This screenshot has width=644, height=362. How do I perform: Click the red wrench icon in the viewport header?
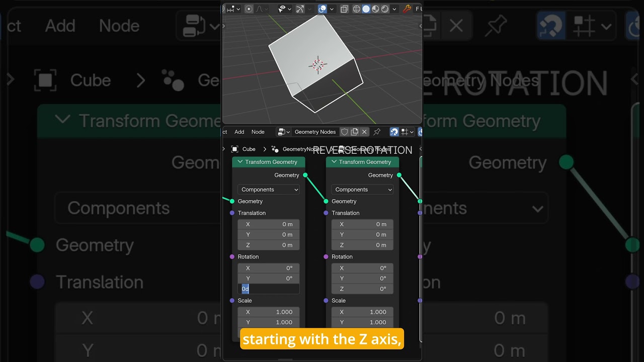pos(407,9)
